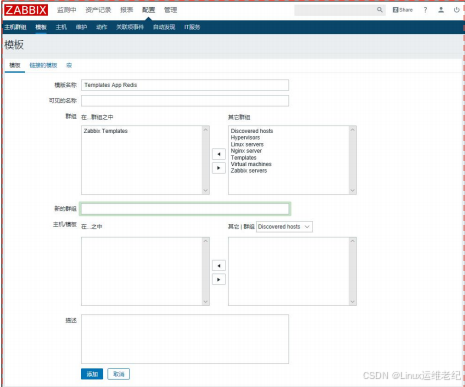The height and width of the screenshot is (387, 465).
Task: Open the help question mark icon
Action: click(425, 10)
